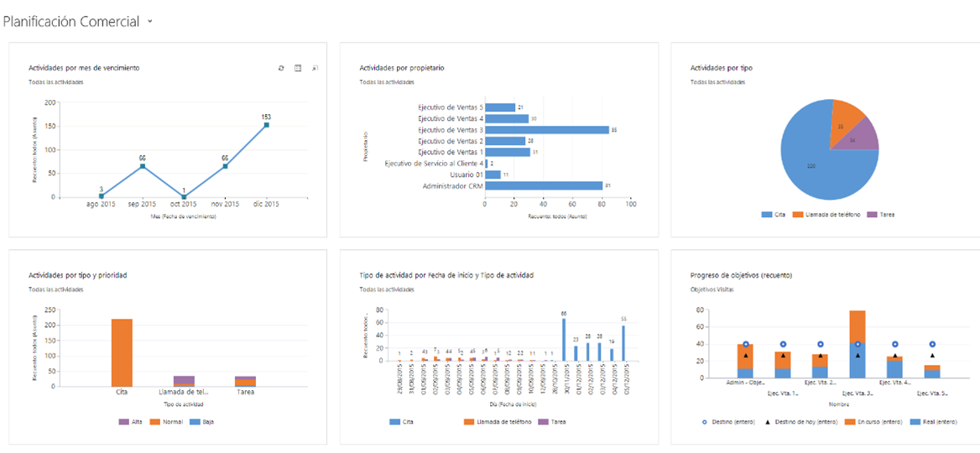This screenshot has height=453, width=980.
Task: Select the Normal priority legend entry
Action: [168, 422]
